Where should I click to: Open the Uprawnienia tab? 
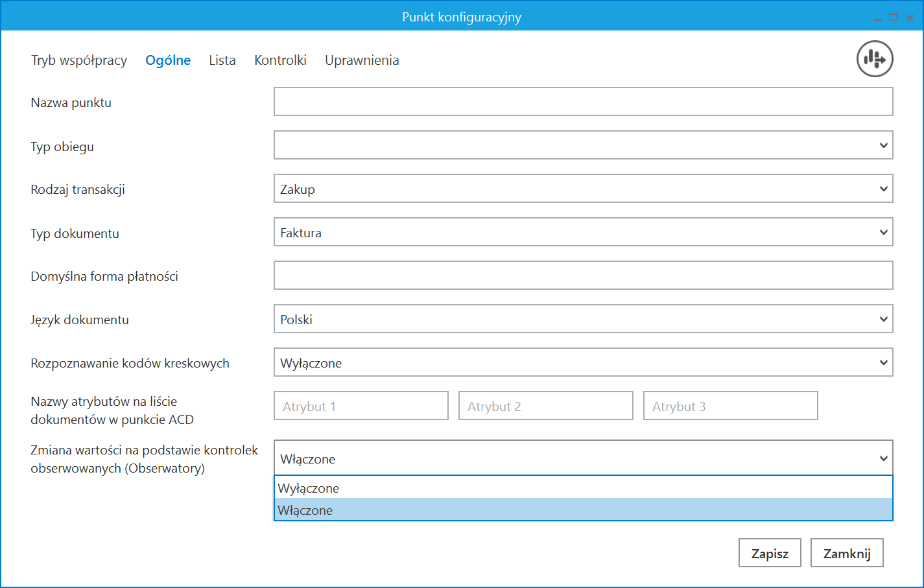[362, 60]
